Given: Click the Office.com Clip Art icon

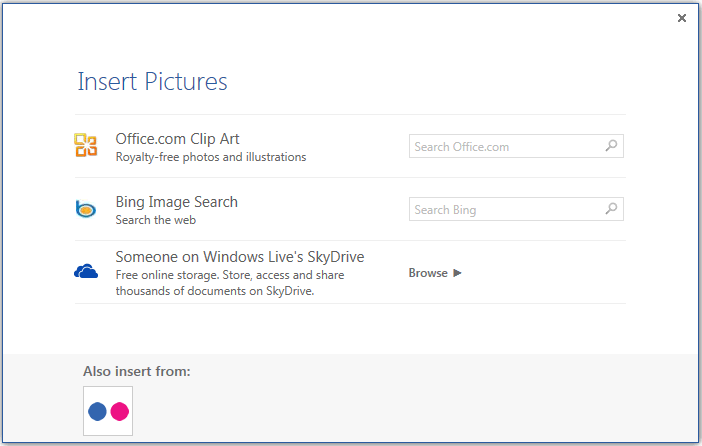Looking at the screenshot, I should [86, 145].
